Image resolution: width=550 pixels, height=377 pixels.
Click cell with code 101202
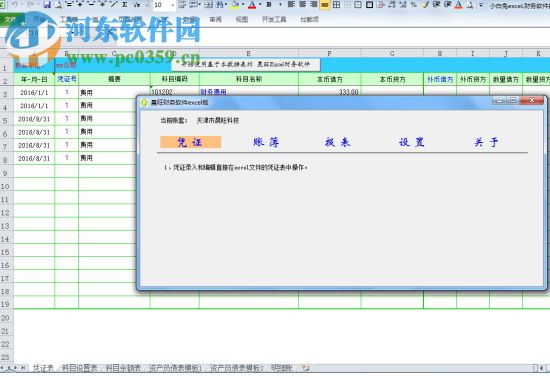click(x=175, y=92)
